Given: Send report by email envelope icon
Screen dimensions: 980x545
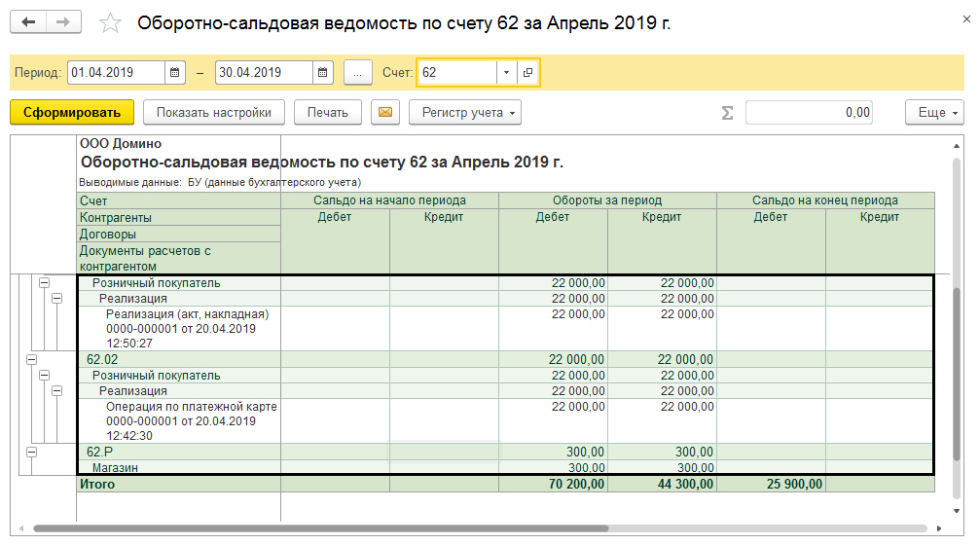Looking at the screenshot, I should (386, 113).
